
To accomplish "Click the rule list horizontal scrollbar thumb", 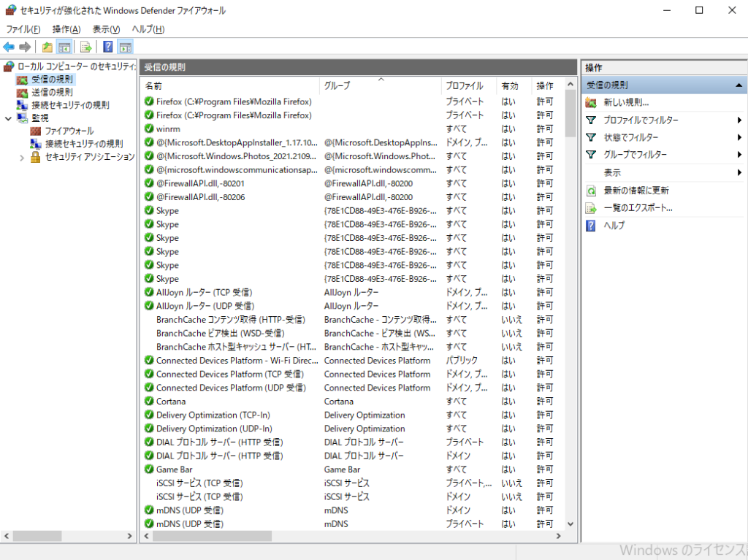I will tap(213, 537).
